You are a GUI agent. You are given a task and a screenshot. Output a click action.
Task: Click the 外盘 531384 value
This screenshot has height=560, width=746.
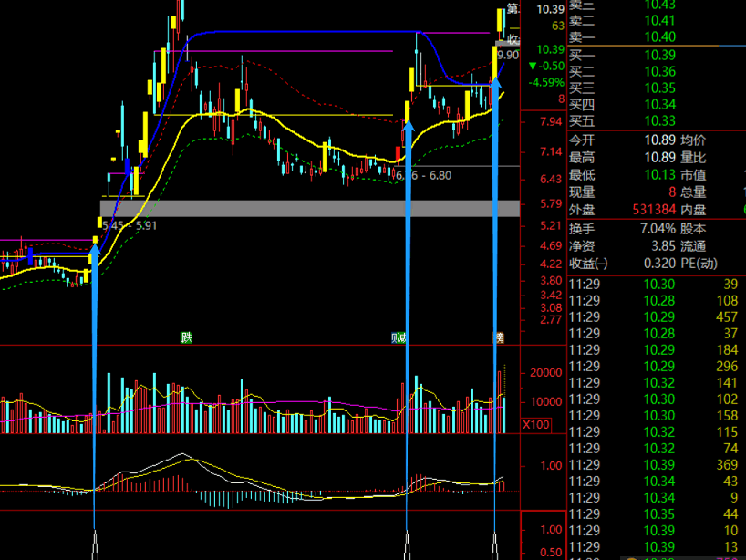click(654, 210)
